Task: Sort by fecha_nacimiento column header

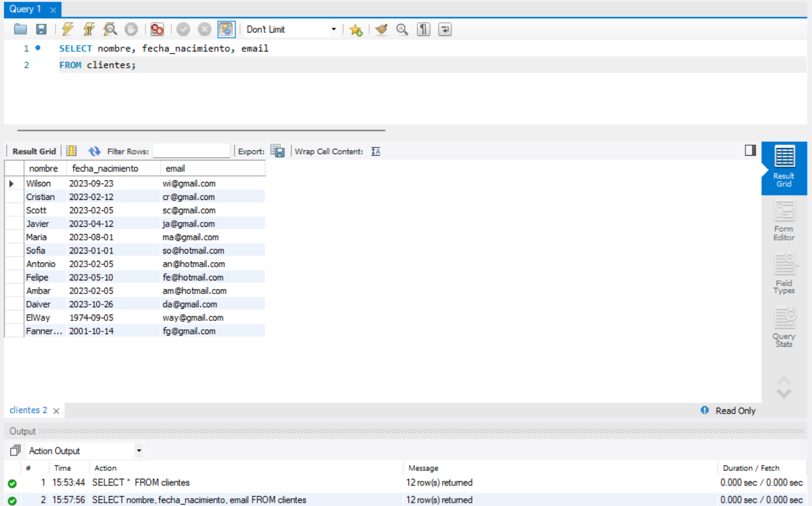Action: pyautogui.click(x=114, y=168)
